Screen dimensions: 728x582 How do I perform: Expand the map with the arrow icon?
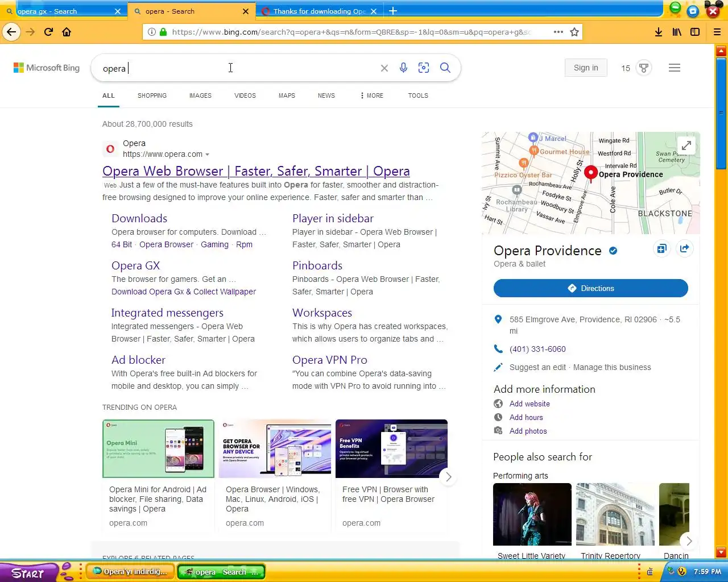pyautogui.click(x=686, y=145)
